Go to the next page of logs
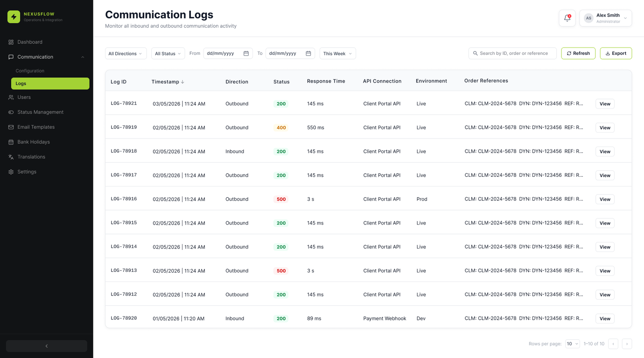The width and height of the screenshot is (644, 358). [627, 344]
